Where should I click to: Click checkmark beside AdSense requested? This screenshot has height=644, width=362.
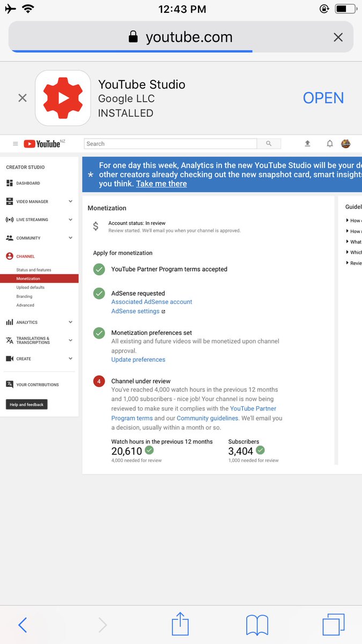(x=99, y=294)
